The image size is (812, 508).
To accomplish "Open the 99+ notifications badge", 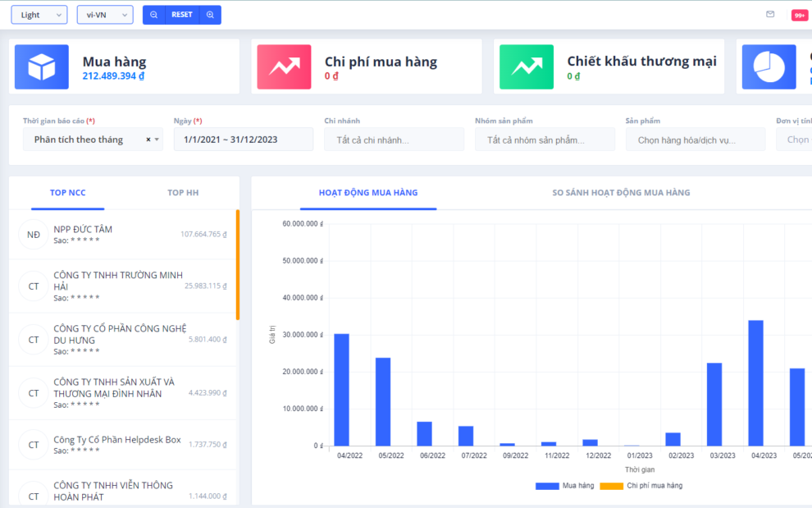I will pyautogui.click(x=799, y=15).
